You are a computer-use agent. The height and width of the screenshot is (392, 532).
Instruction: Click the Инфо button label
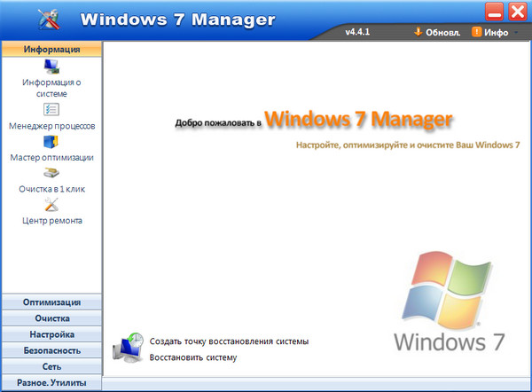[x=496, y=33]
